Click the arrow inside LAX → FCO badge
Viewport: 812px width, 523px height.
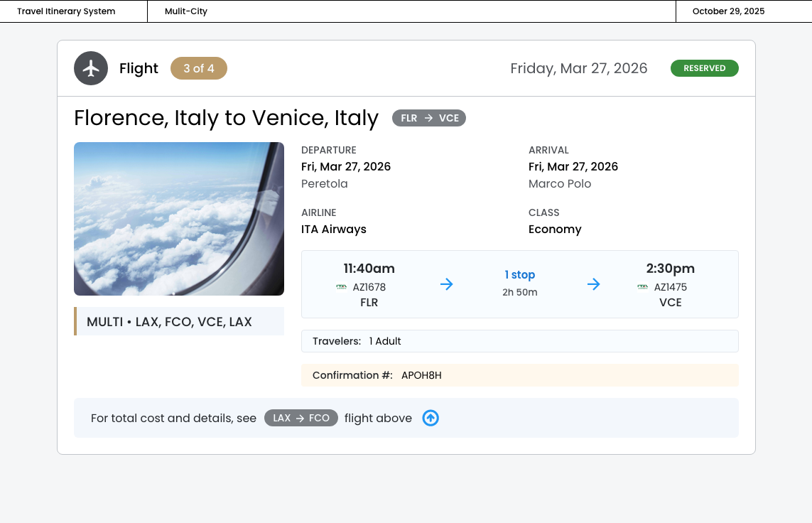point(301,418)
